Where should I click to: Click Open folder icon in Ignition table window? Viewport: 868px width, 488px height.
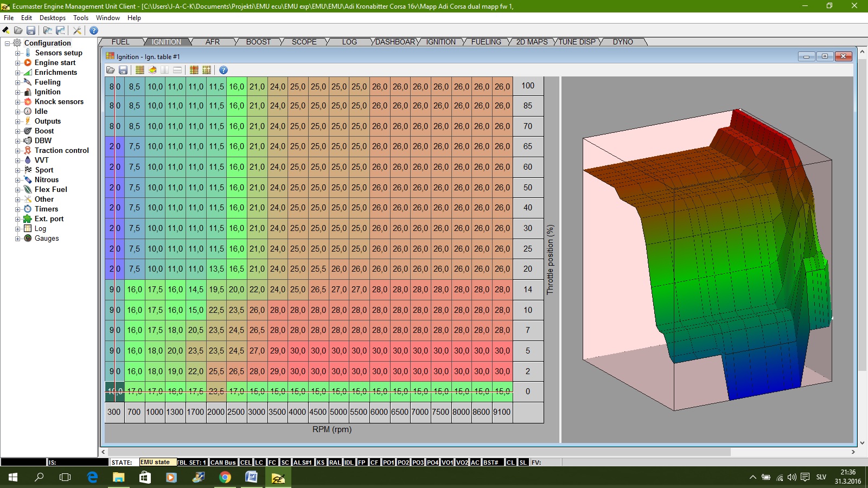click(x=111, y=70)
